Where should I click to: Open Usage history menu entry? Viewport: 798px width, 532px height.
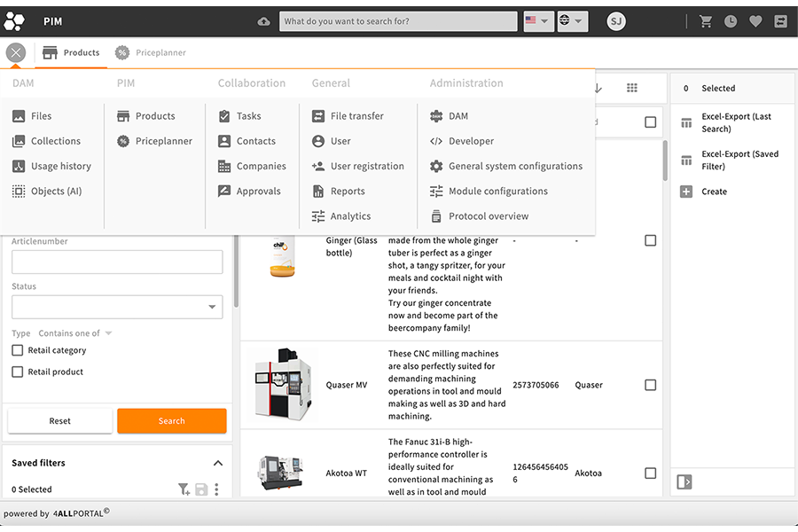tap(51, 166)
